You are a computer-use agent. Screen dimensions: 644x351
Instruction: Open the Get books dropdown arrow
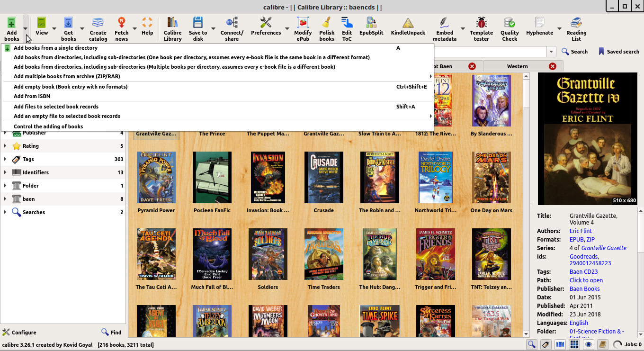point(82,28)
